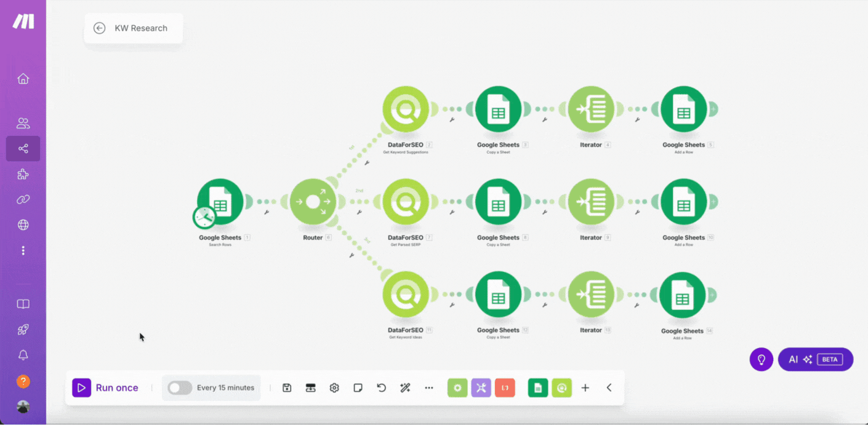Select the Router module
Image resolution: width=868 pixels, height=425 pixels.
point(313,202)
